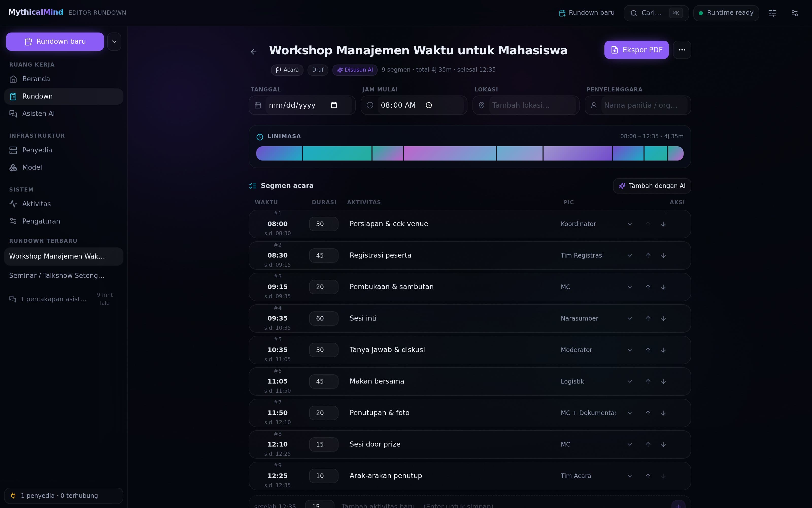Expand PIC dropdown for Arak-arakan penutup
The height and width of the screenshot is (508, 812).
tap(630, 476)
